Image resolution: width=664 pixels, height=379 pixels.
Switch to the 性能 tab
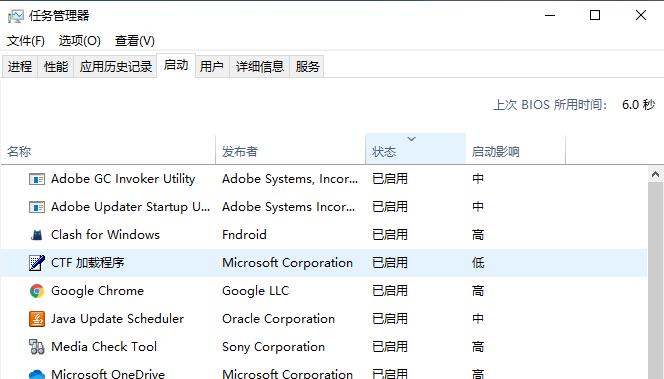56,66
